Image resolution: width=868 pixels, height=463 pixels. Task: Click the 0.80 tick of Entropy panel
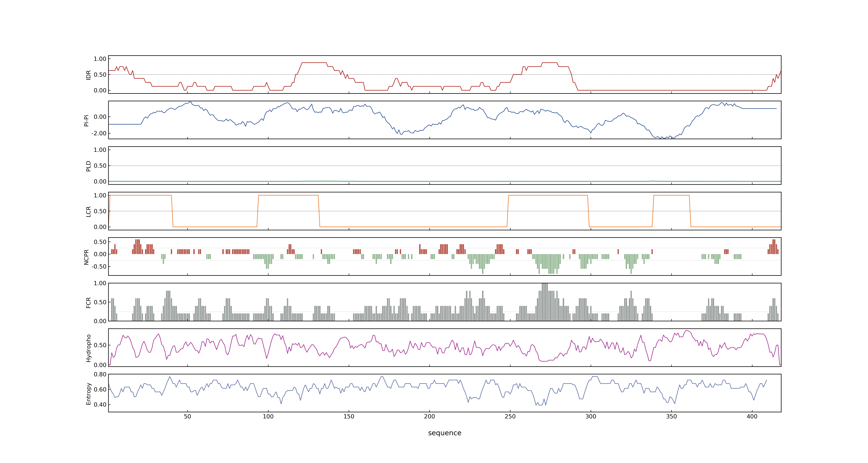click(x=100, y=374)
